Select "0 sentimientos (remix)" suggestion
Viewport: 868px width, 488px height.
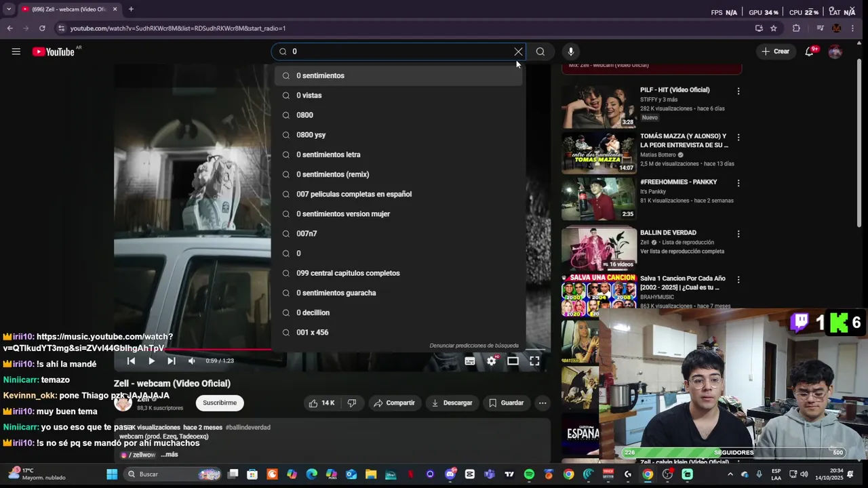coord(399,174)
